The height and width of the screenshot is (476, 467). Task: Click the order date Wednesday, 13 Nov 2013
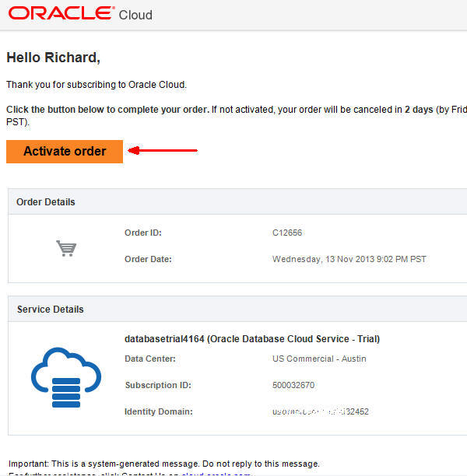349,259
